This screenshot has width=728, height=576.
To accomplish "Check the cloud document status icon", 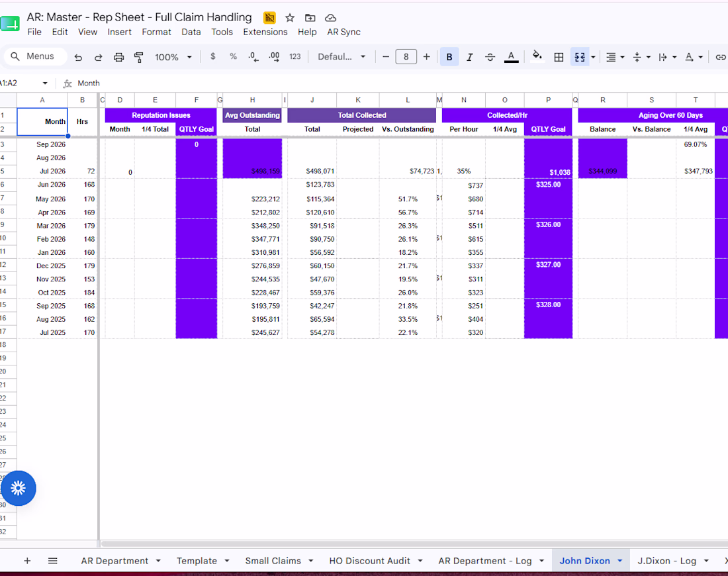I will tap(330, 18).
